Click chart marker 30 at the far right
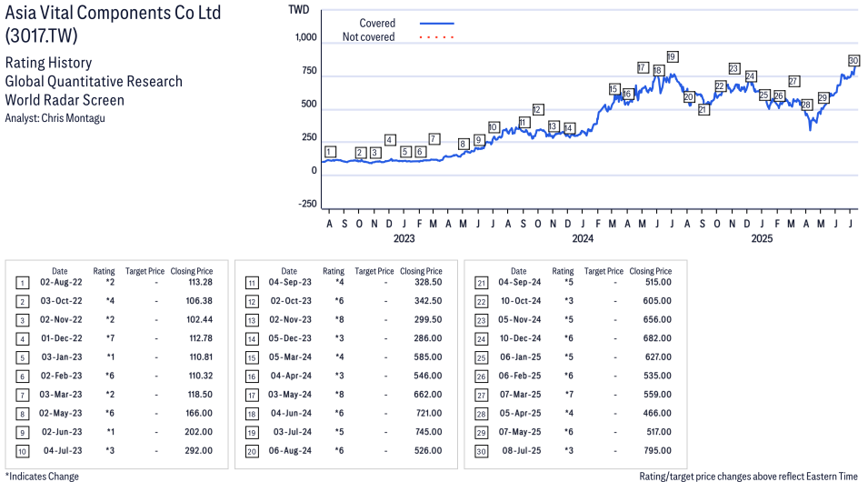The image size is (868, 482). (x=853, y=61)
